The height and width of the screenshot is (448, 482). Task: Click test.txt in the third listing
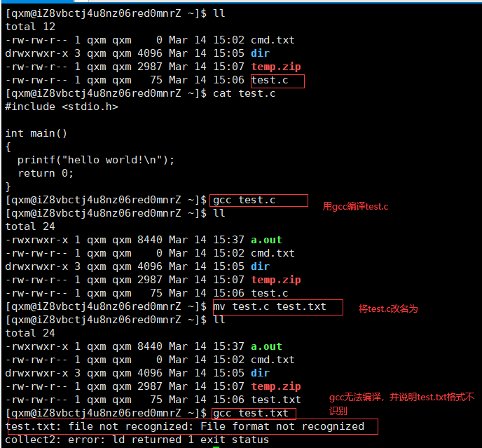coord(276,400)
